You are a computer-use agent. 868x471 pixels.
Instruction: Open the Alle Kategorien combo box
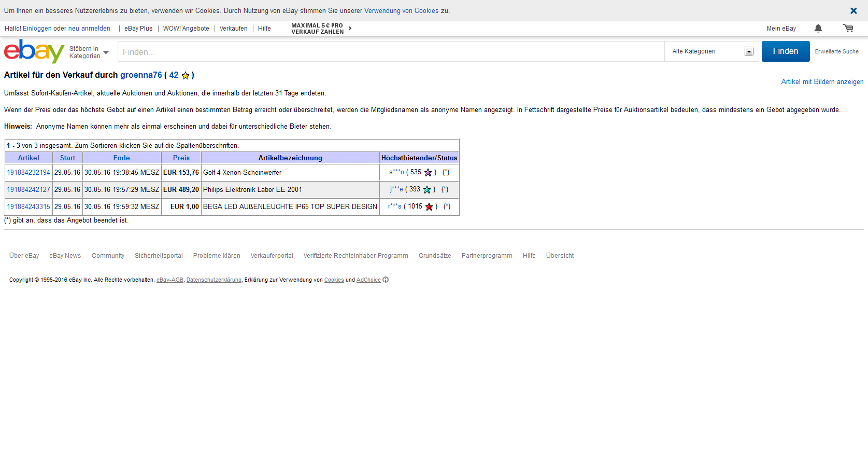tap(712, 51)
